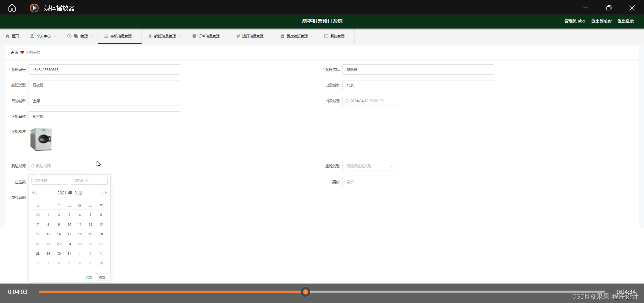Restore down the media player window
The height and width of the screenshot is (303, 644).
pos(609,8)
